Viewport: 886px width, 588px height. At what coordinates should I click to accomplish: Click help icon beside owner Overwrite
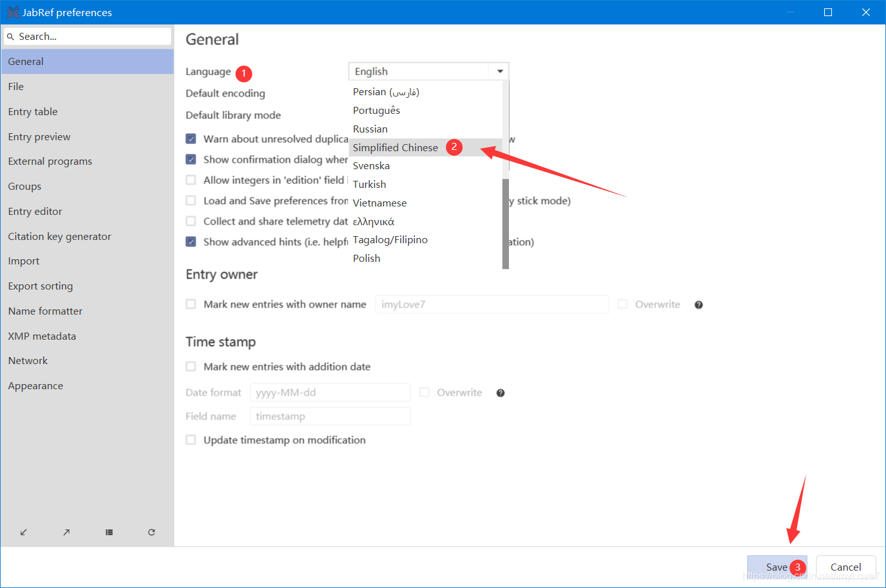[699, 305]
